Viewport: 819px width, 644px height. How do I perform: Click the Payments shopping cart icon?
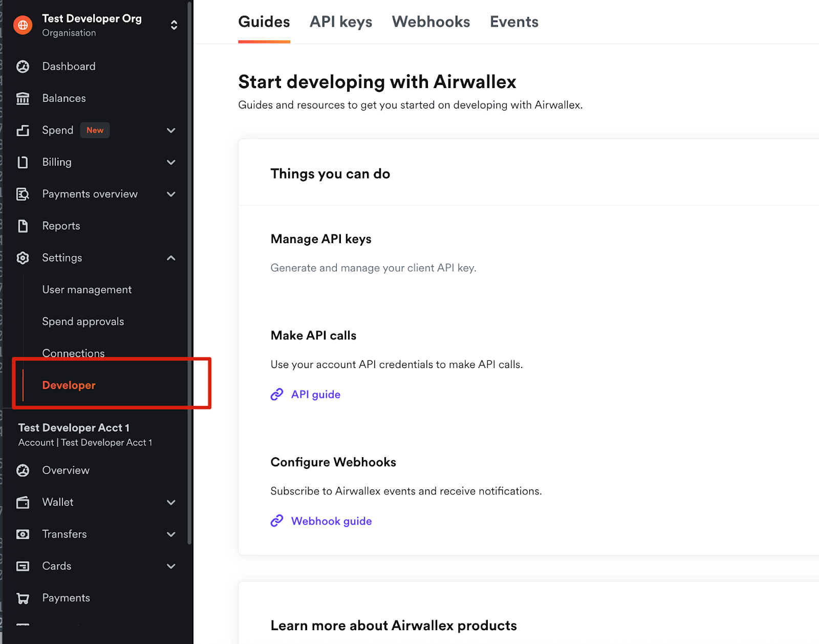click(x=23, y=598)
